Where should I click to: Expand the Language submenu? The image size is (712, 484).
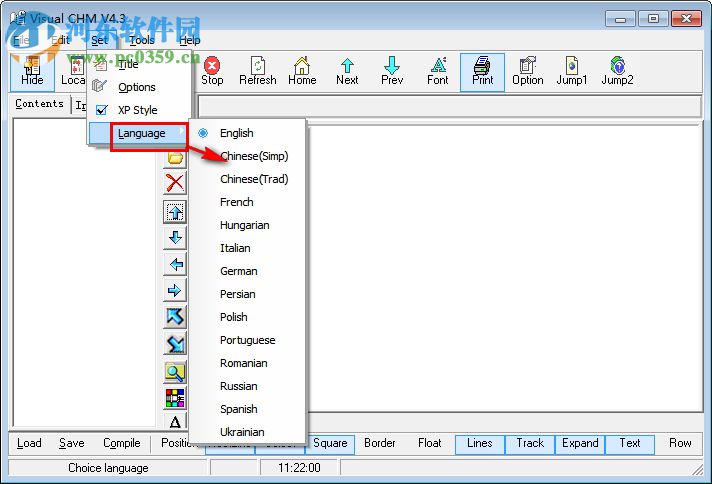click(139, 133)
